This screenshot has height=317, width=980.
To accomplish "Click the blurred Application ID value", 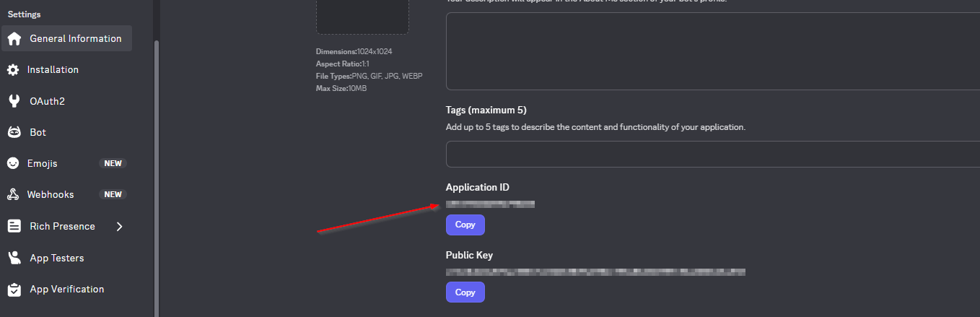I will 490,204.
